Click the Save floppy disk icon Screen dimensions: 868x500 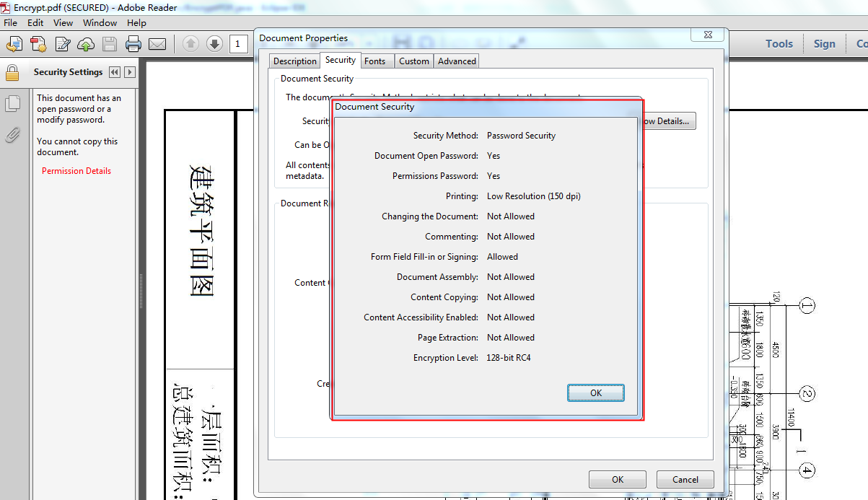pos(110,44)
